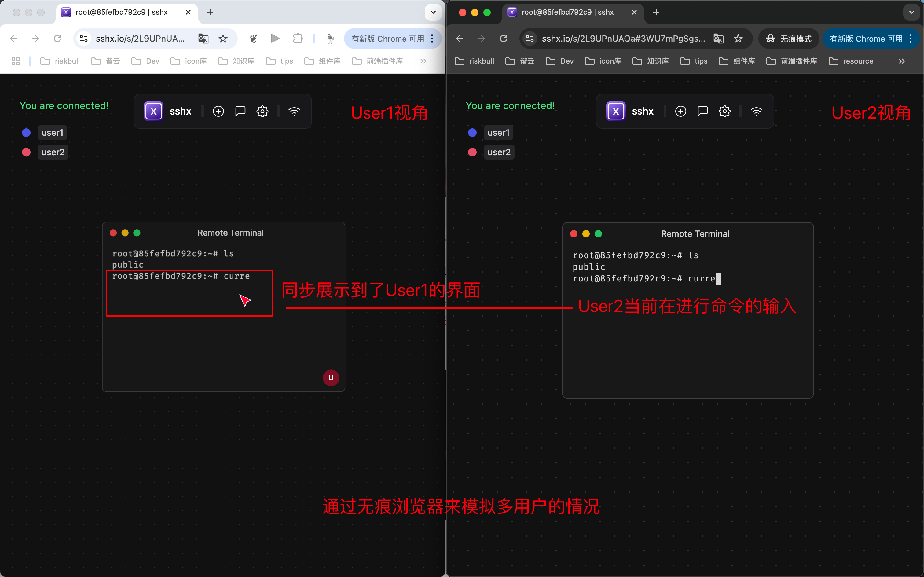Screen dimensions: 924x577
Task: Click network wifi icon in User2 sshx toolbar
Action: (757, 112)
